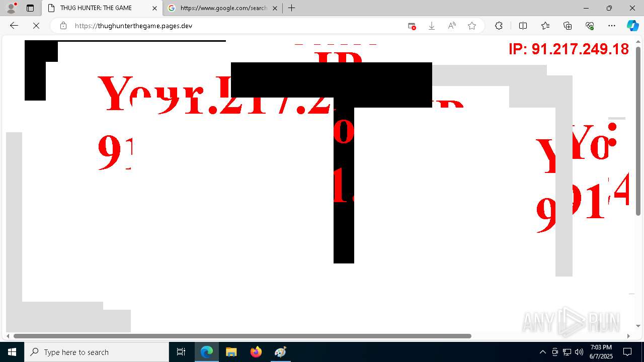Screen dimensions: 644x362
Task: Add this page to favorites
Action: tap(472, 26)
